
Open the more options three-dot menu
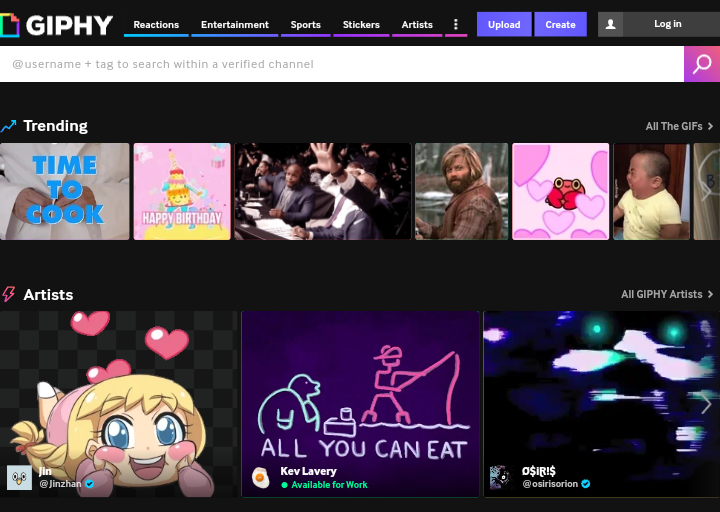point(456,24)
